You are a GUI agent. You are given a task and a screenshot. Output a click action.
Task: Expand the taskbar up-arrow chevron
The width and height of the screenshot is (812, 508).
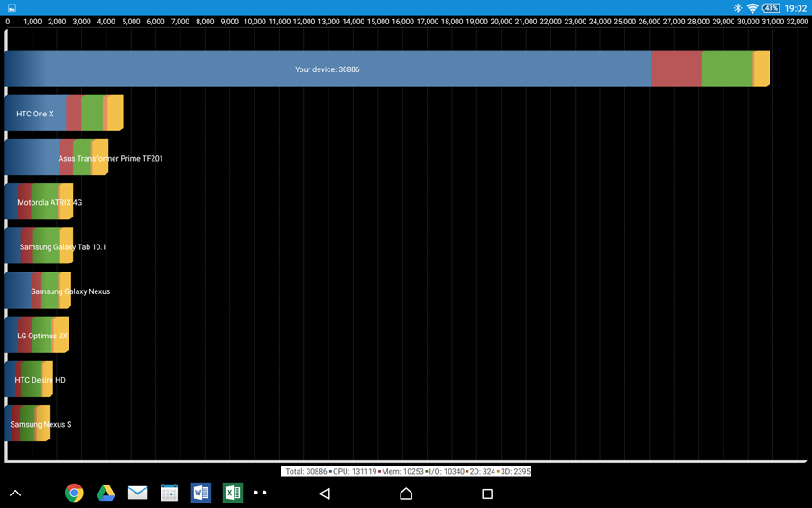pyautogui.click(x=15, y=493)
